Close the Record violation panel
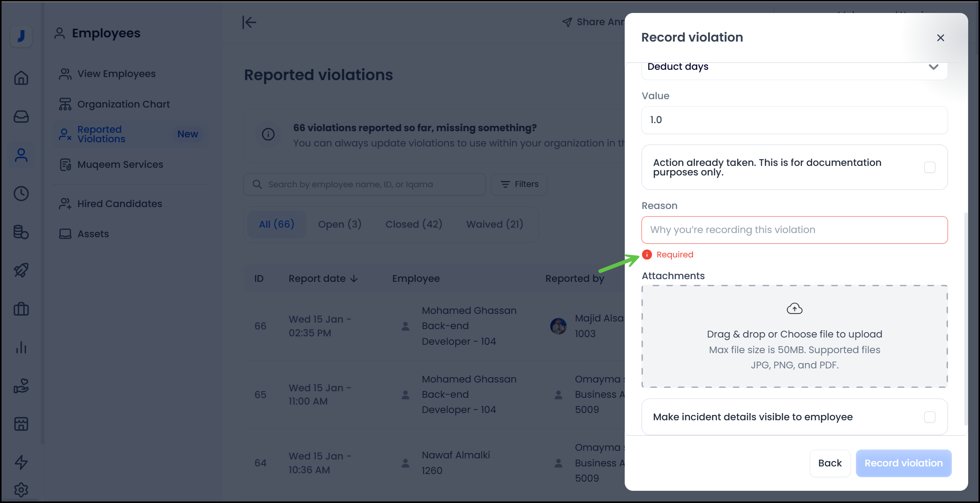 pyautogui.click(x=940, y=38)
